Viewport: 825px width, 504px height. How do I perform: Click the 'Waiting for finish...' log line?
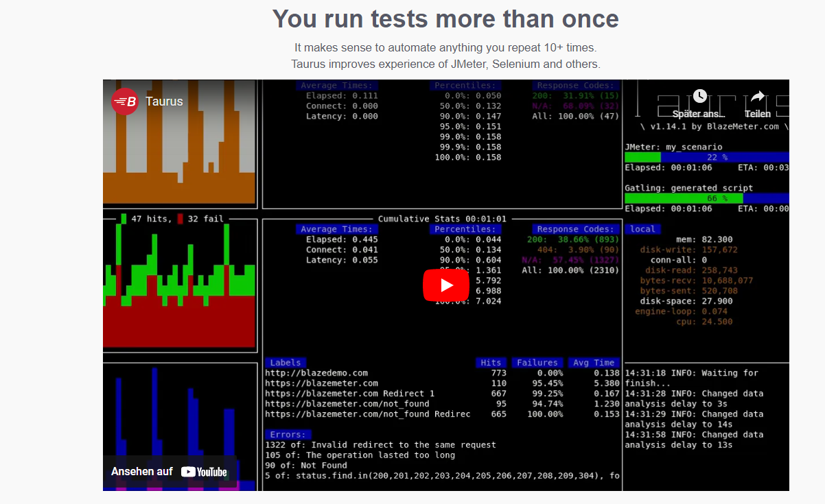pyautogui.click(x=691, y=378)
